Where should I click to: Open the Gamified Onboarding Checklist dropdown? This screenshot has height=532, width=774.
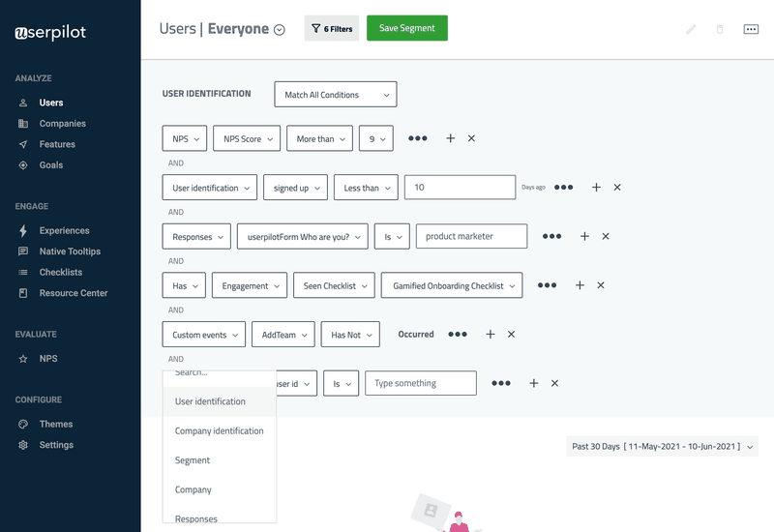(452, 284)
